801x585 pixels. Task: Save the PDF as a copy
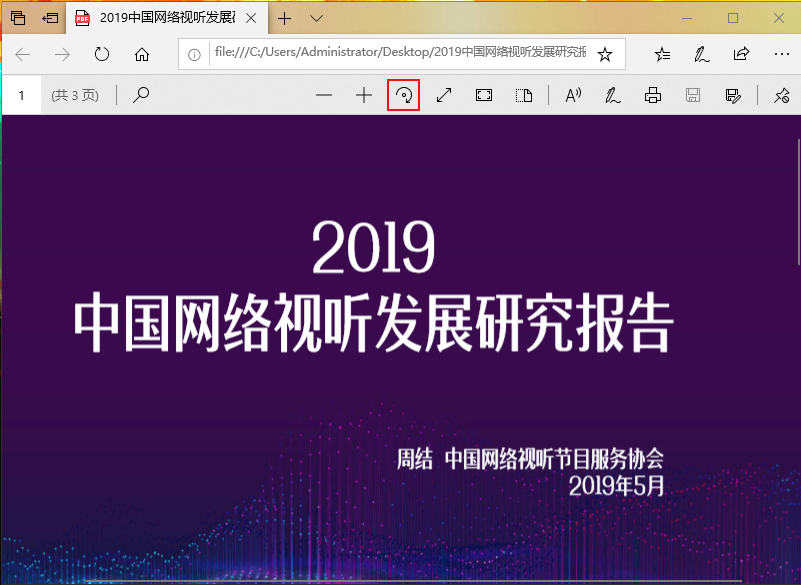(733, 95)
